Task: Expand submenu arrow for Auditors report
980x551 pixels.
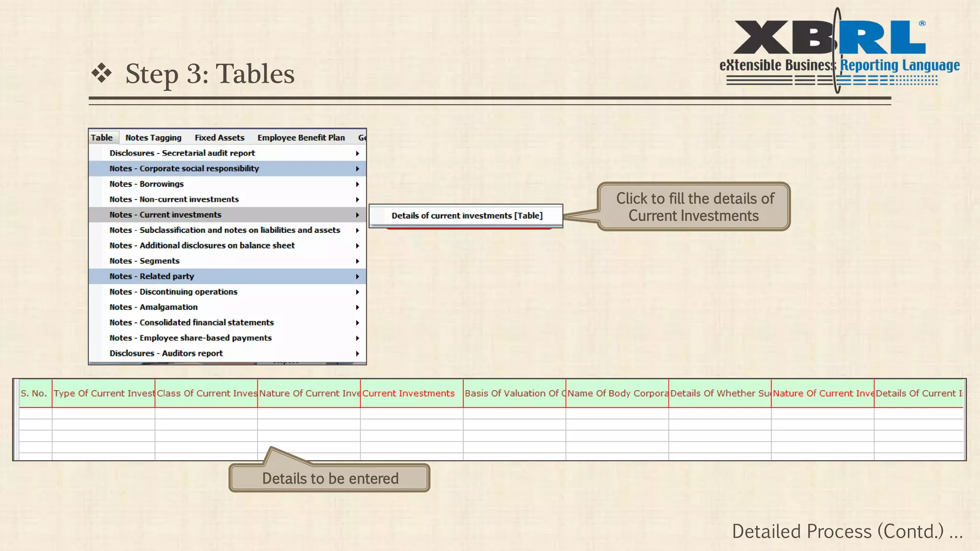Action: pos(357,353)
